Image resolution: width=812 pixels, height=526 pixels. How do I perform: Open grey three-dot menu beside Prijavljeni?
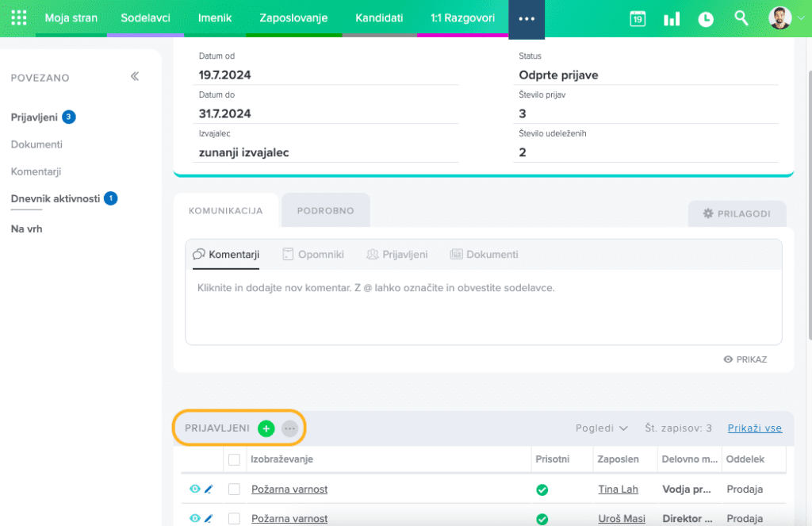click(x=289, y=428)
